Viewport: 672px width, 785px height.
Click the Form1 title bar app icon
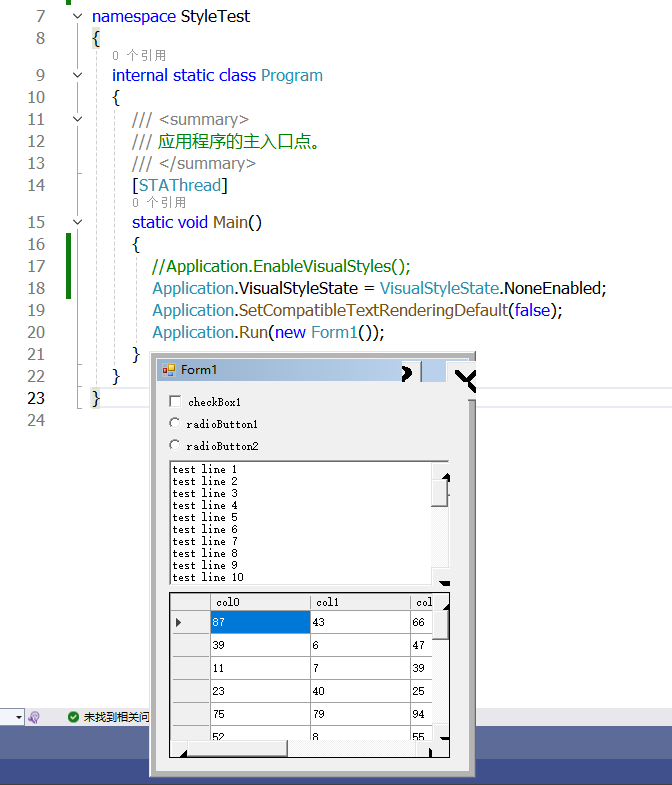168,370
